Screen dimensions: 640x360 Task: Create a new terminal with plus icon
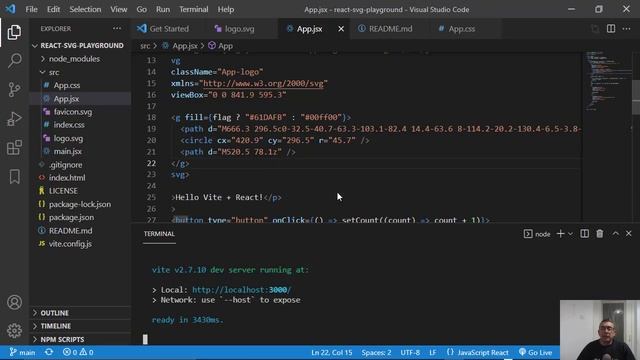click(560, 233)
